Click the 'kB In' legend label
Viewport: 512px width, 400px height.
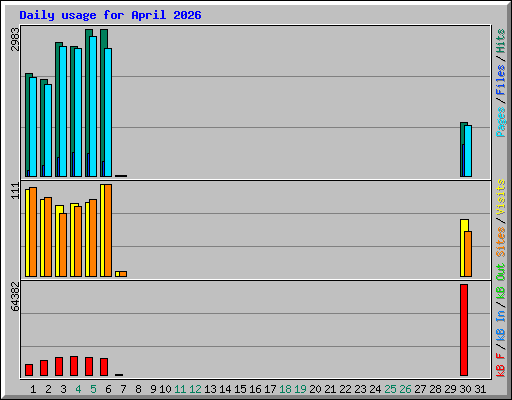tap(500, 325)
